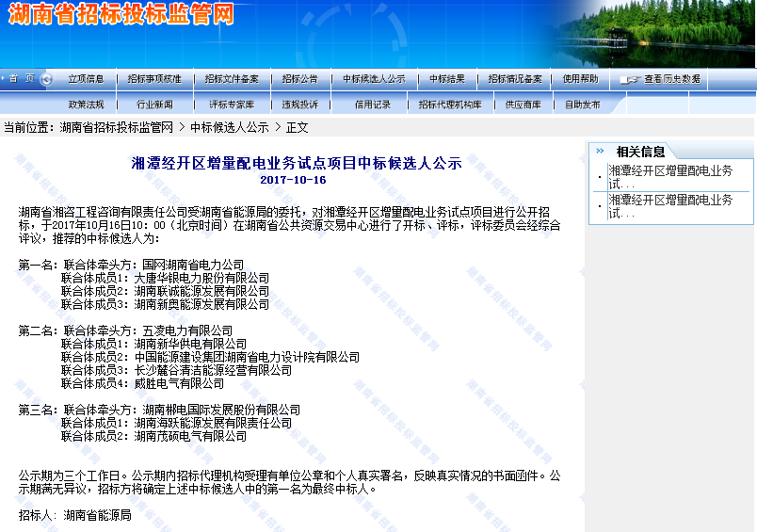Click the 湖南省招标投标监管网 breadcrumb link

point(117,127)
